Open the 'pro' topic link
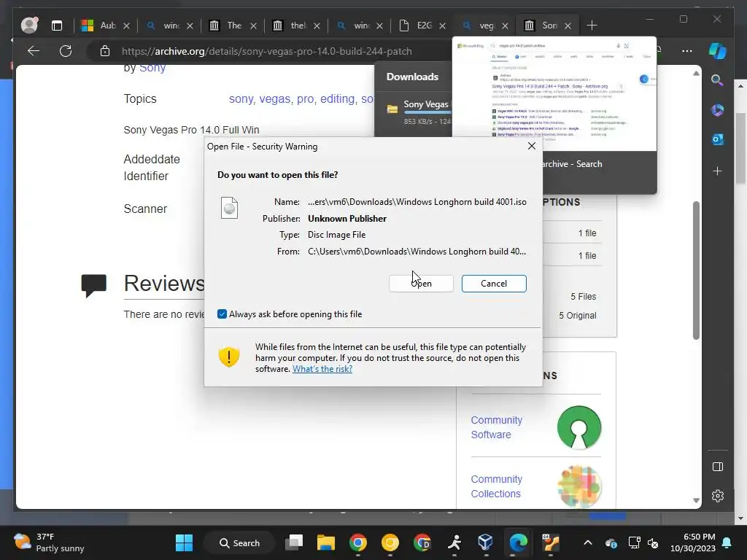The height and width of the screenshot is (560, 747). pyautogui.click(x=305, y=98)
